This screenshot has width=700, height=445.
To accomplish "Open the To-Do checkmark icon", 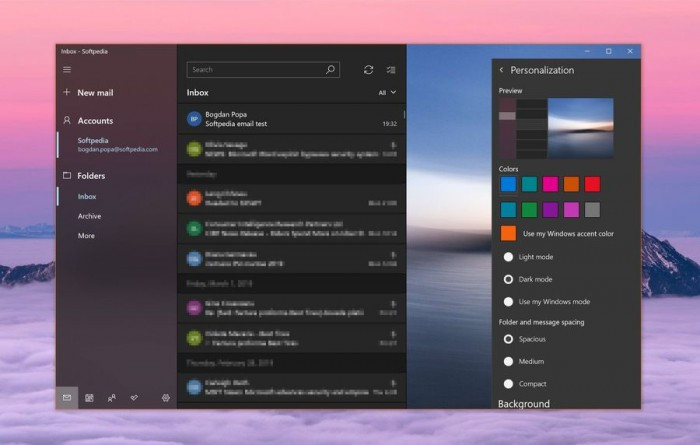I will click(x=134, y=397).
